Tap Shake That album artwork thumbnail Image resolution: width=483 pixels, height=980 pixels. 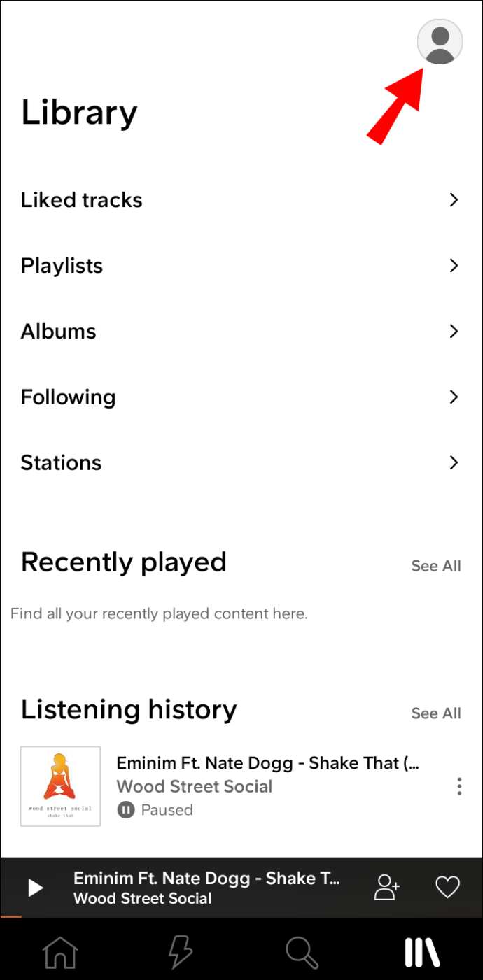(x=60, y=786)
